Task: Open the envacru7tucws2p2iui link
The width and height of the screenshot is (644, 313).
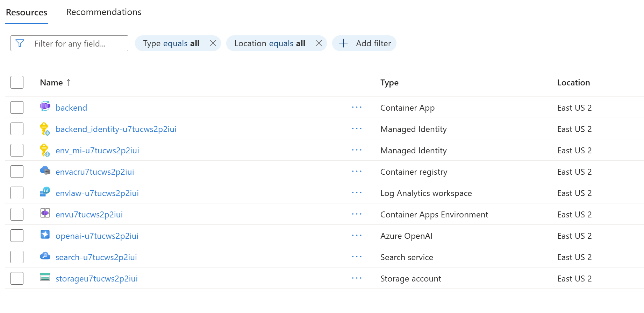Action: tap(95, 172)
